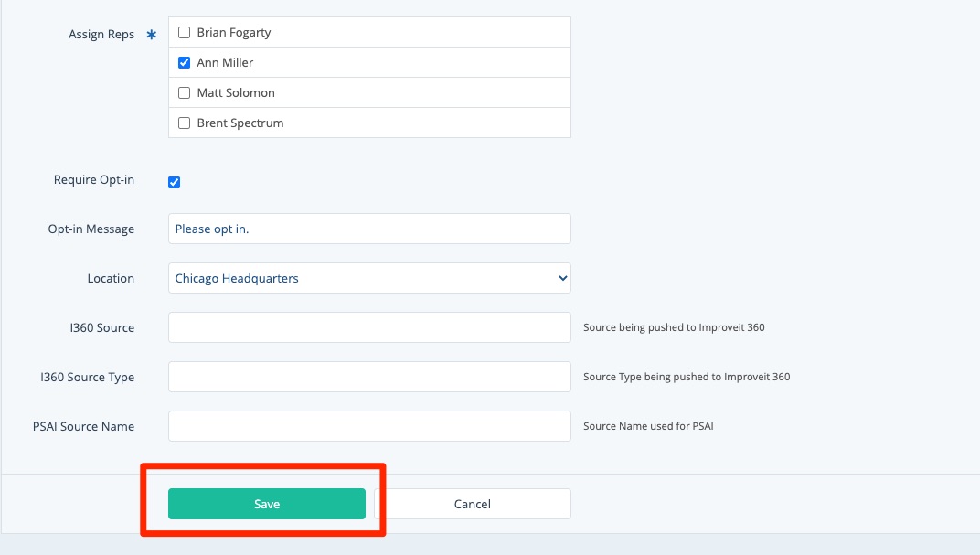Tick the Matt Solomon checkbox
Image resolution: width=980 pixels, height=555 pixels.
pyautogui.click(x=184, y=93)
